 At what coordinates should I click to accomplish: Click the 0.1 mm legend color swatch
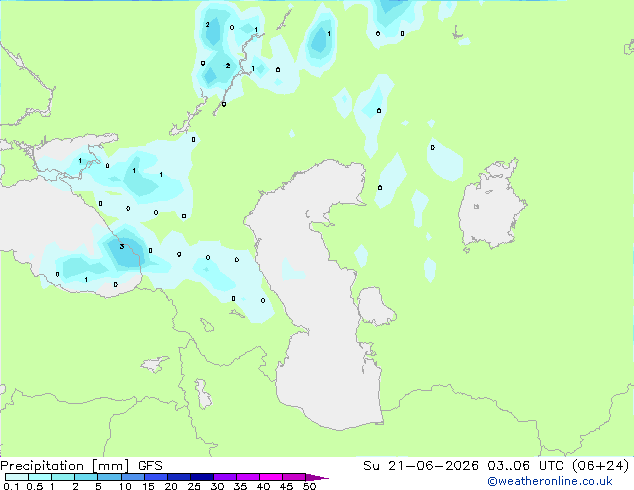[17, 477]
